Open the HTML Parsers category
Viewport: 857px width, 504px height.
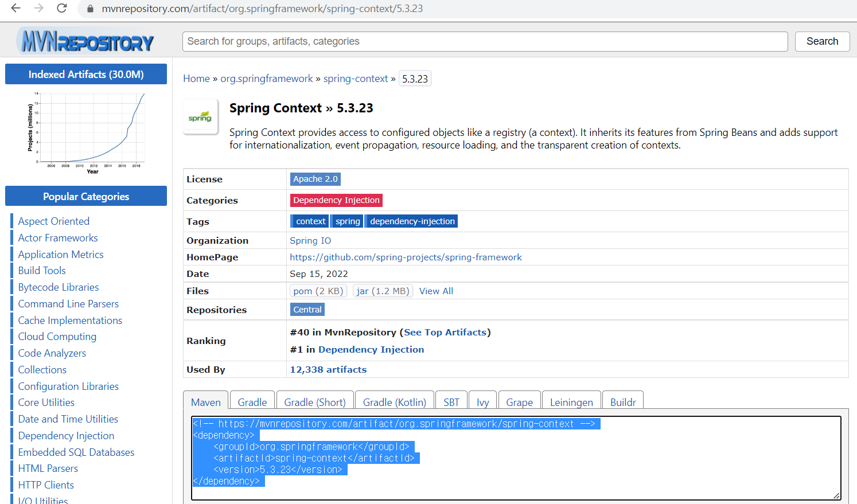click(48, 468)
